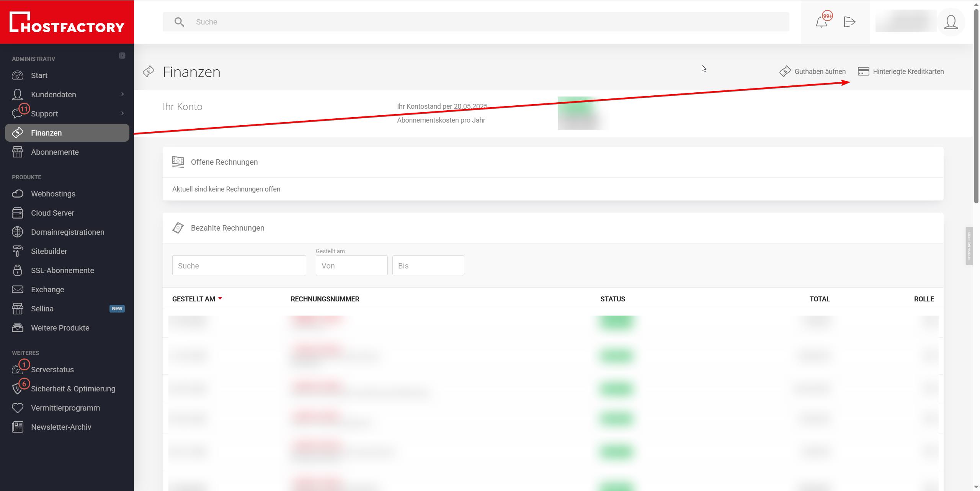Click the invoice Suche field
Screen dimensions: 980x491
click(239, 265)
